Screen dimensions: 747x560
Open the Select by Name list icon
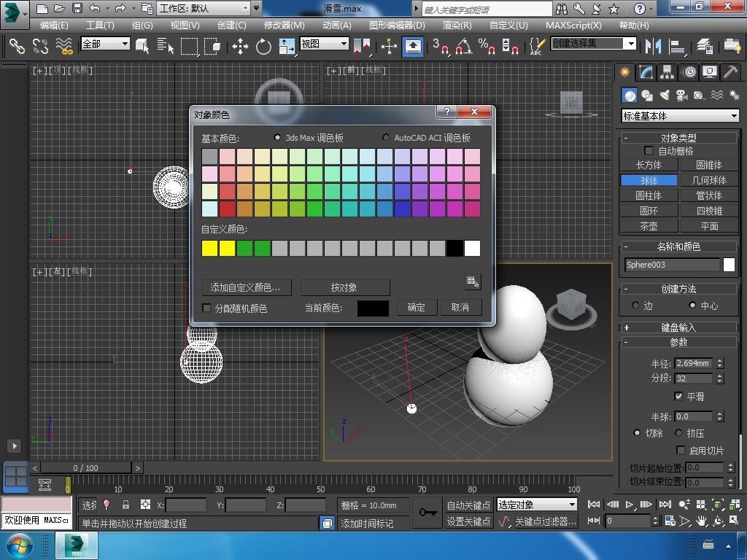click(x=165, y=46)
